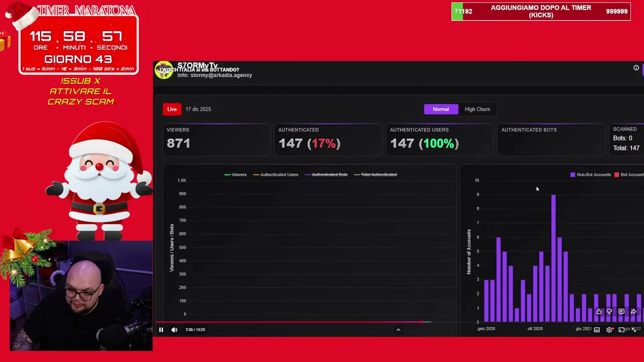644x362 pixels.
Task: Enable the Total Authenticated legend series
Action: [375, 174]
